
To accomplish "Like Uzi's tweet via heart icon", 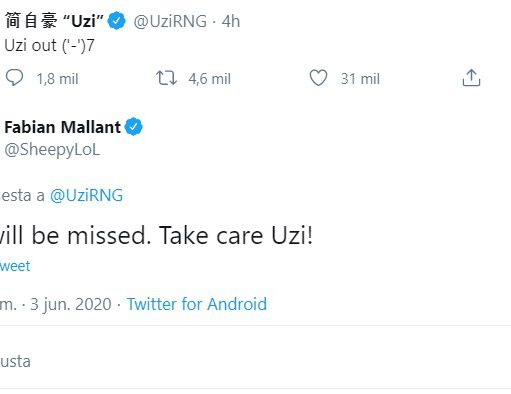I will click(318, 78).
